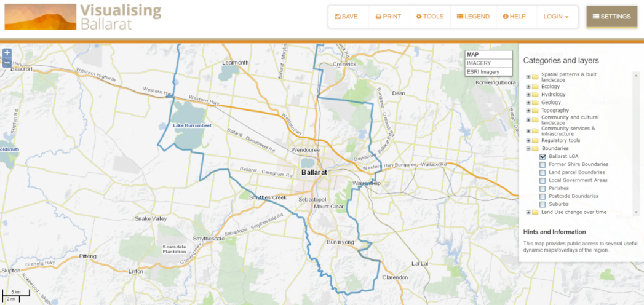Image resolution: width=644 pixels, height=305 pixels.
Task: Click the Land Use change over time folder icon
Action: [x=535, y=212]
